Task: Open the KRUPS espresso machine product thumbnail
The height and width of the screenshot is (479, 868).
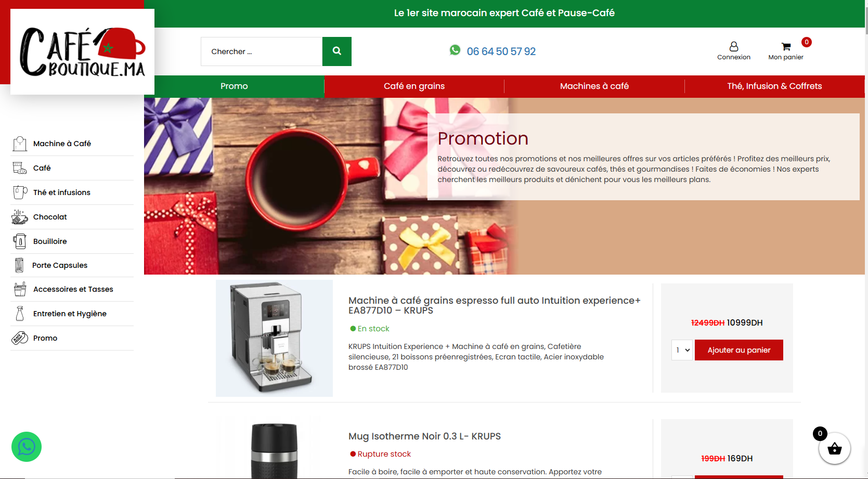Action: pos(274,338)
